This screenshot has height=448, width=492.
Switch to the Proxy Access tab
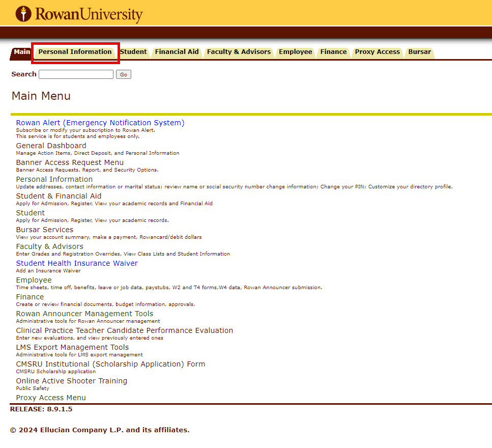point(377,52)
